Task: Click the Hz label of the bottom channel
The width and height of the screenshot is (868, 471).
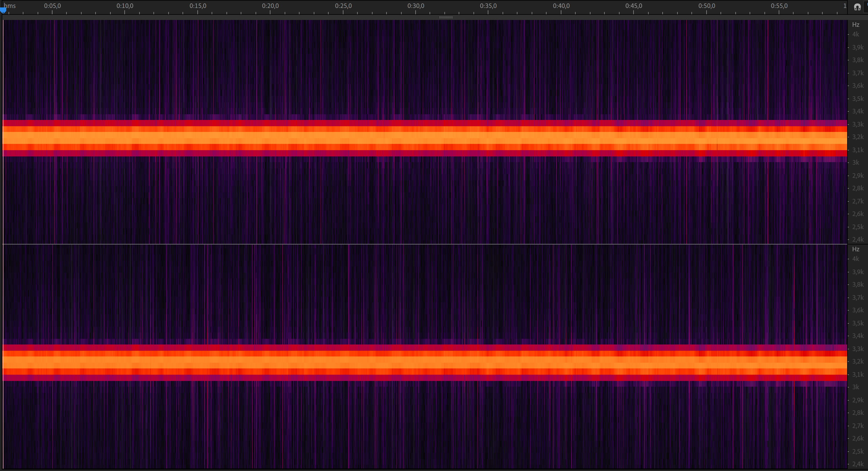Action: [x=855, y=249]
